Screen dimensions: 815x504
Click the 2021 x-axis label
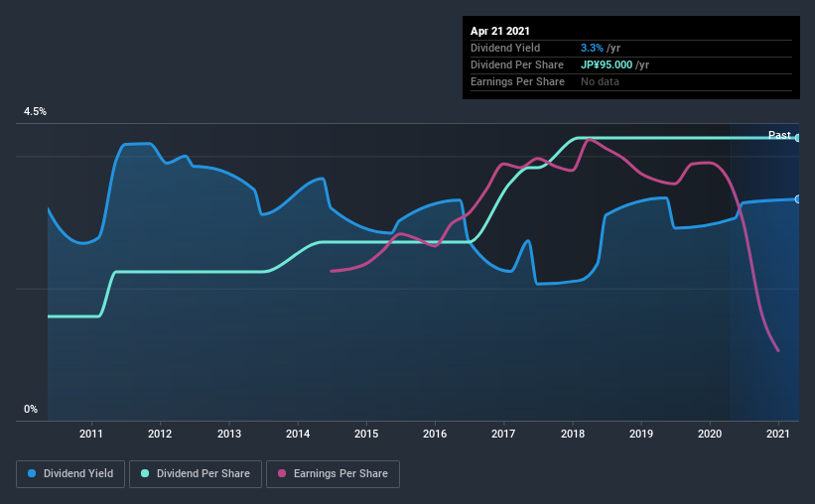click(x=778, y=434)
